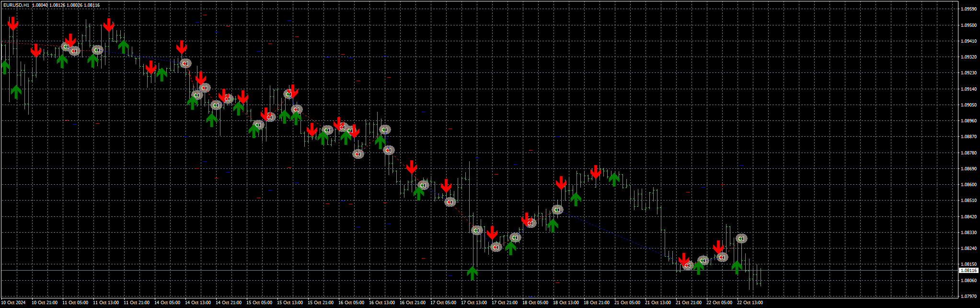Click price axis label 1.09500

pyautogui.click(x=968, y=25)
